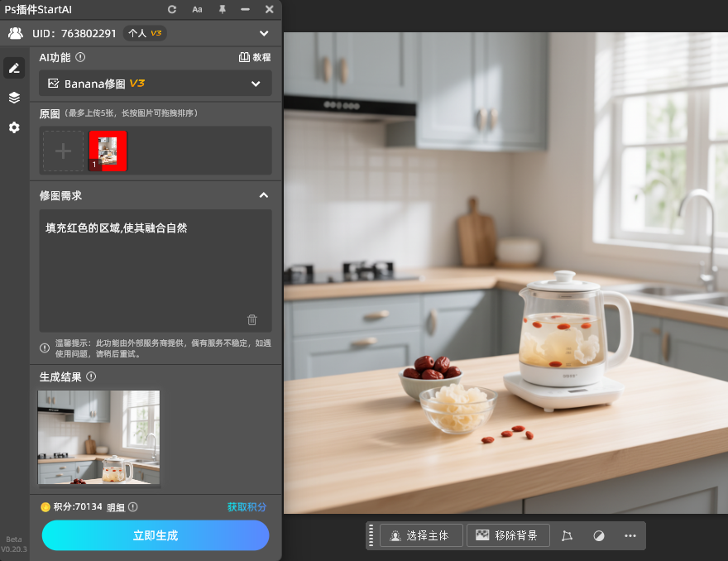This screenshot has width=728, height=561.
Task: Expand the UID account dropdown chevron
Action: pyautogui.click(x=264, y=33)
